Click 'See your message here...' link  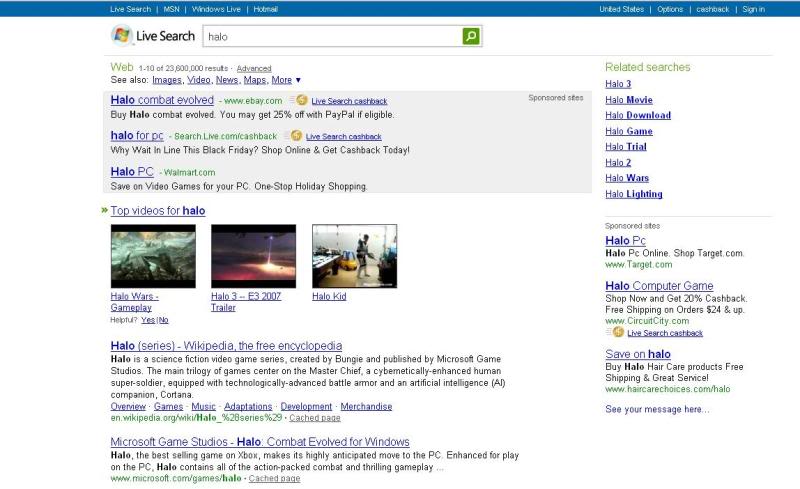pyautogui.click(x=657, y=409)
